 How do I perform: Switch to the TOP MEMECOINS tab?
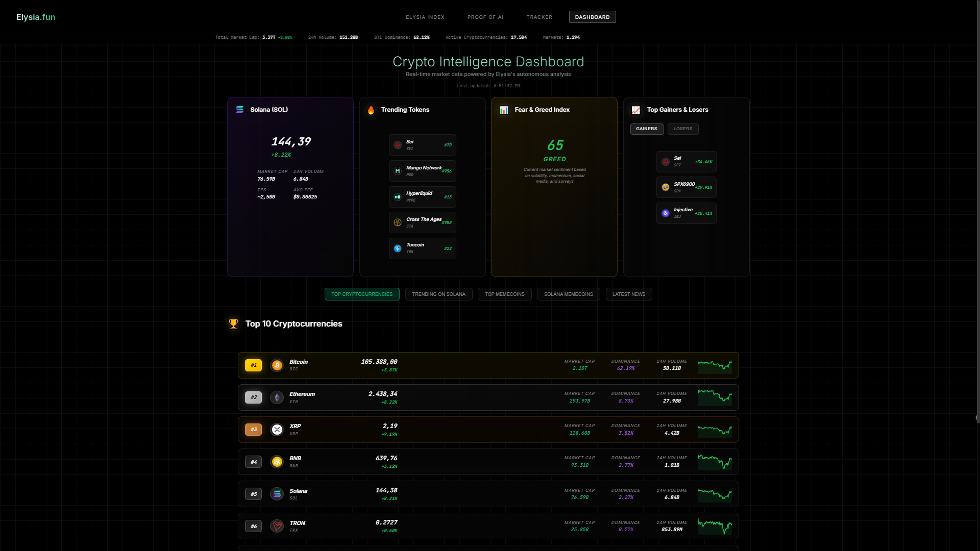[504, 294]
